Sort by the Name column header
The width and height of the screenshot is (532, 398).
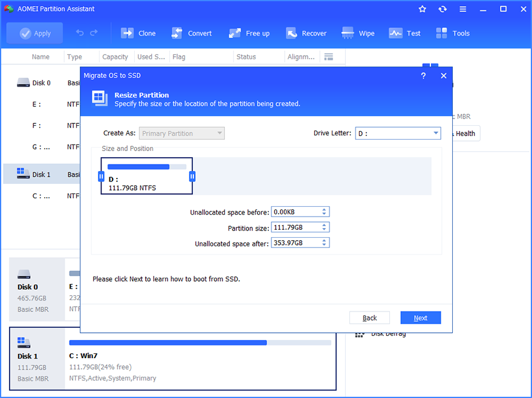[x=41, y=57]
